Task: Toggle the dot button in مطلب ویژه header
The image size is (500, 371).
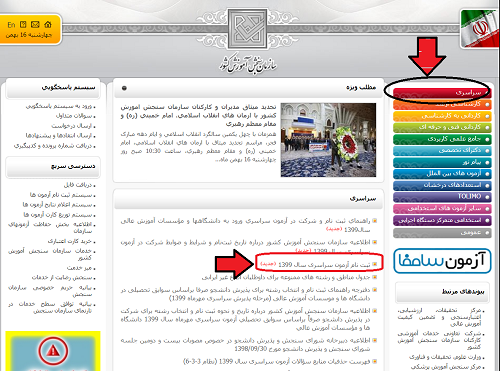Action: (x=124, y=88)
